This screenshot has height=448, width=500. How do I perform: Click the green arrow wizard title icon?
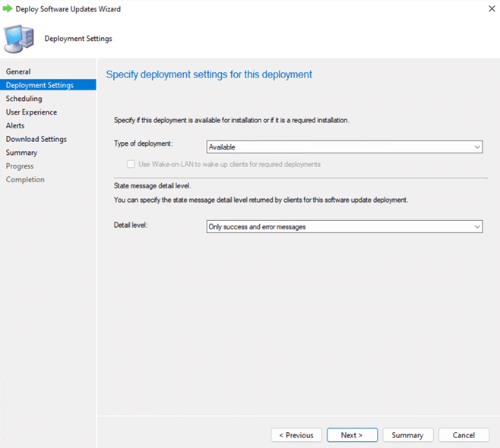tap(8, 9)
